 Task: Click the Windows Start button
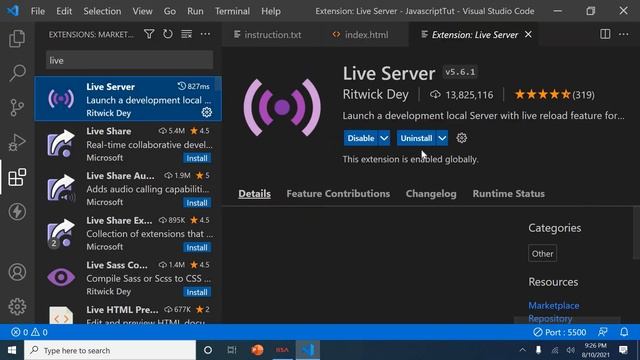click(12, 350)
